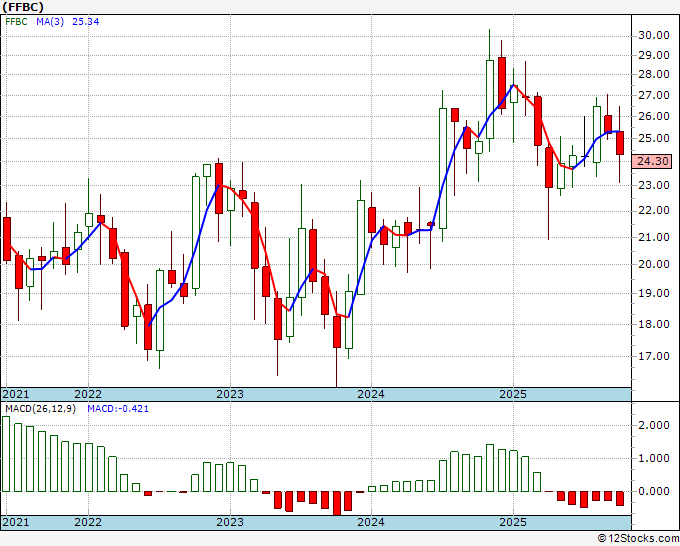Click the most recent red MACD bar
Viewport: 680px width, 546px height.
pos(620,498)
